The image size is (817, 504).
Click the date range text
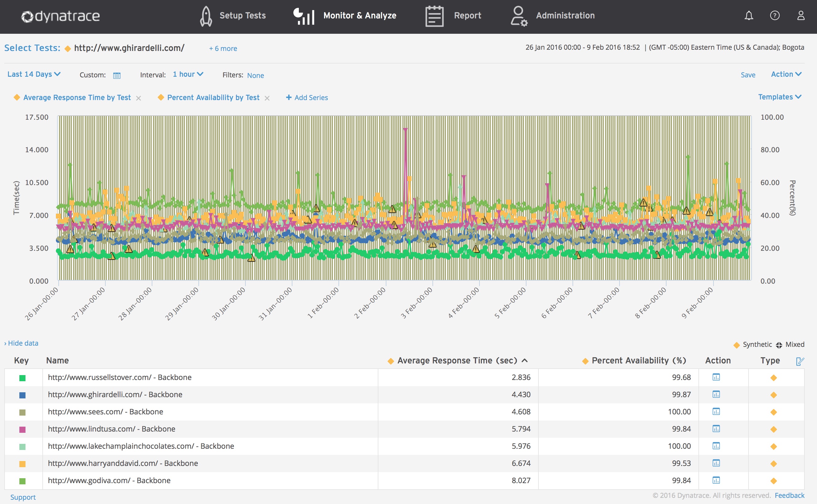583,47
